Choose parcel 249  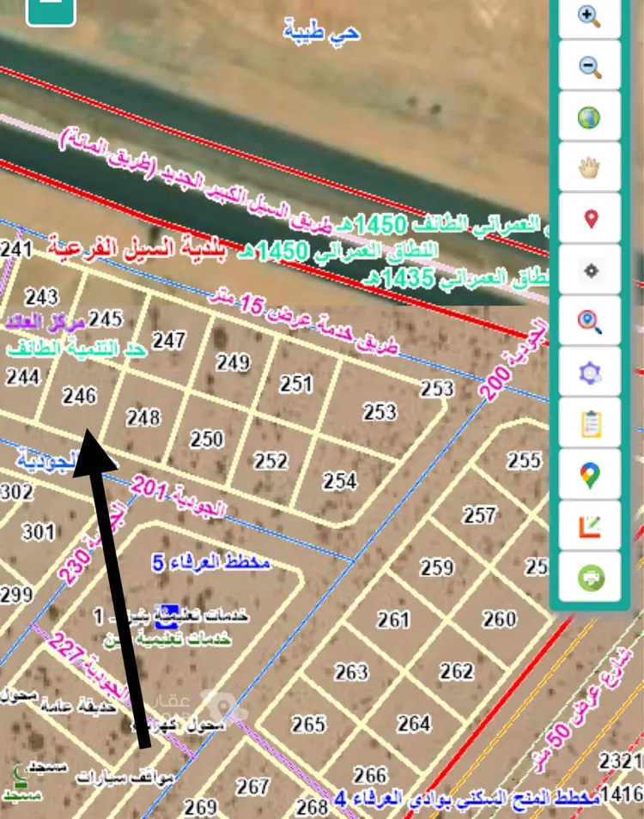click(233, 362)
